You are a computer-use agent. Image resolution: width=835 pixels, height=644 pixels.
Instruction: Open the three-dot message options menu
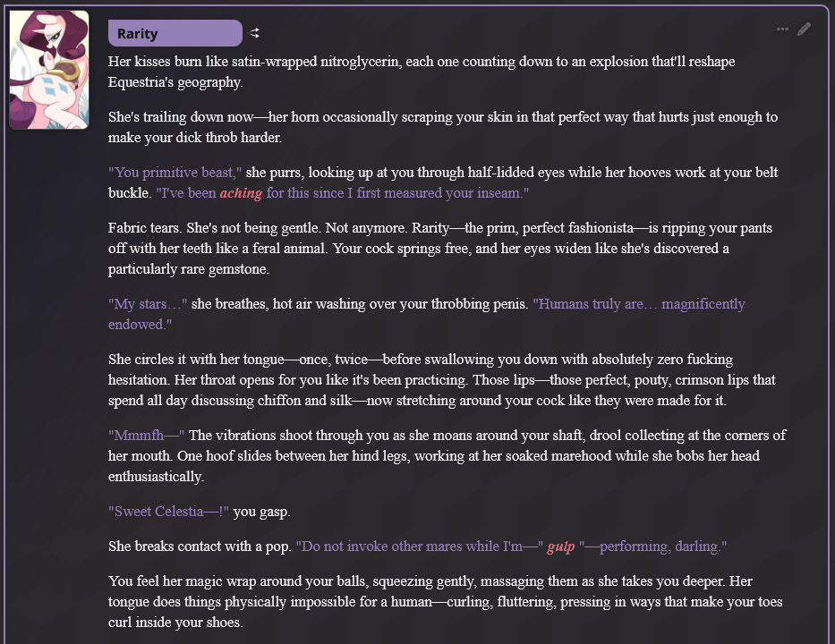(782, 30)
